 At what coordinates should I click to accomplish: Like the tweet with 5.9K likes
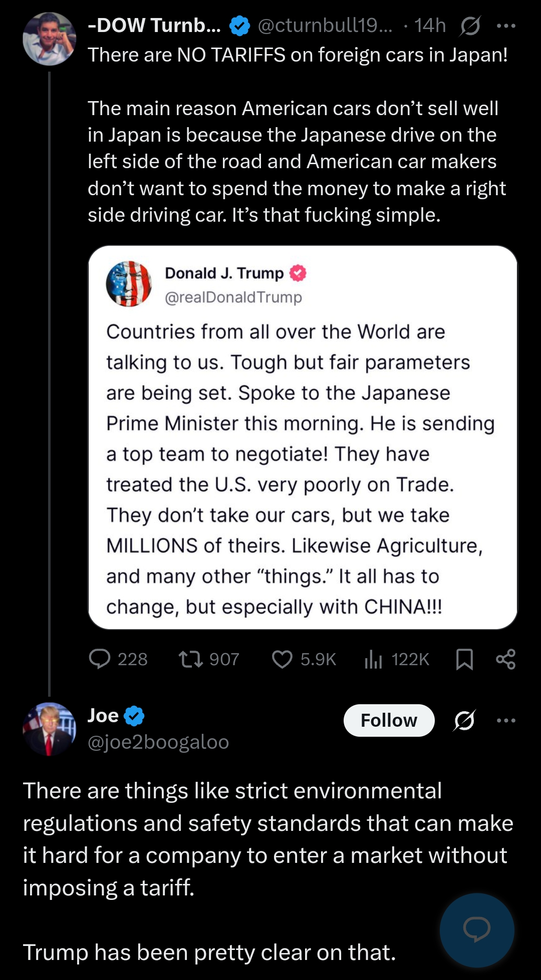304,659
